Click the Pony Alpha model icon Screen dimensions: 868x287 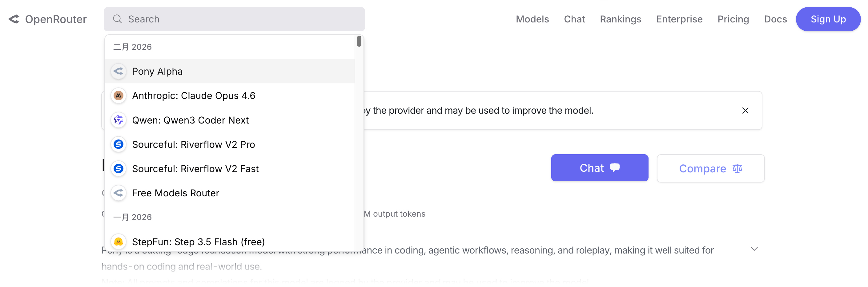tap(118, 71)
